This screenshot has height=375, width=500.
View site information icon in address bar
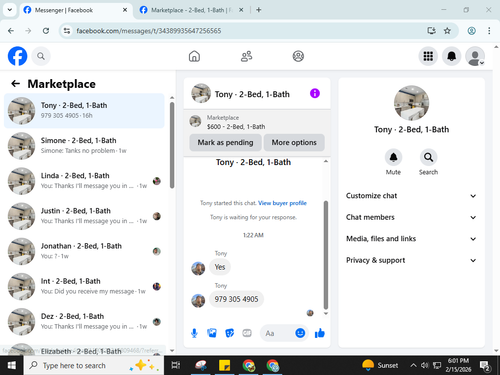pos(67,31)
